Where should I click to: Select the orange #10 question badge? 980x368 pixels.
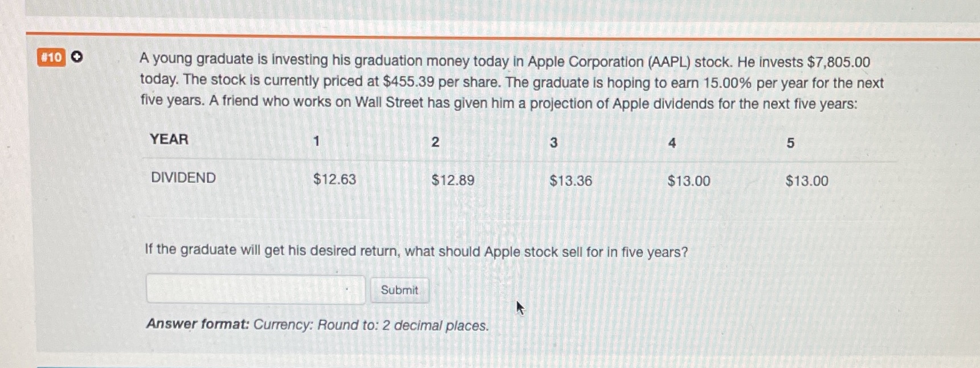pyautogui.click(x=52, y=58)
